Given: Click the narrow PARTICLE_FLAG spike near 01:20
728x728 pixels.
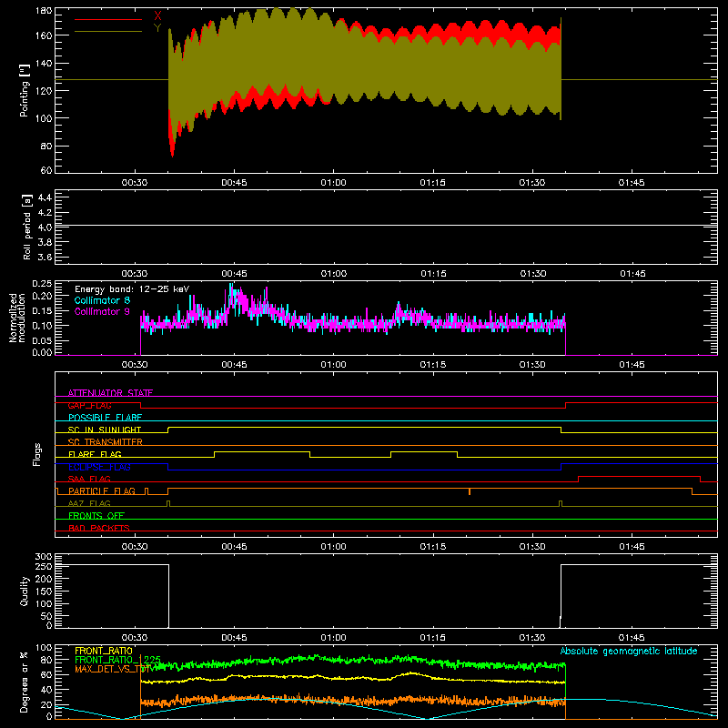Looking at the screenshot, I should click(x=470, y=491).
